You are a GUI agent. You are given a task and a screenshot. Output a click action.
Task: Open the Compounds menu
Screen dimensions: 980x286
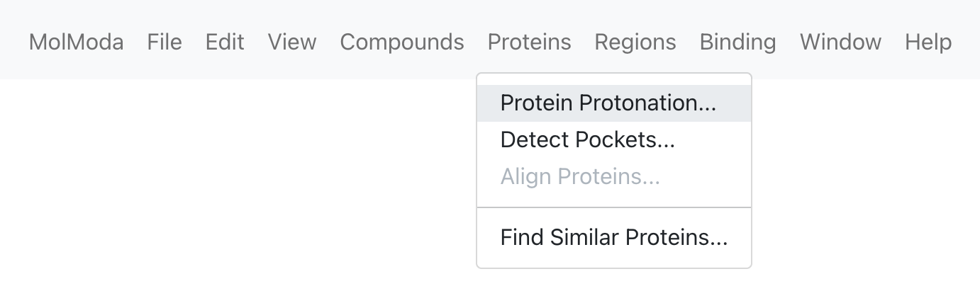(402, 42)
